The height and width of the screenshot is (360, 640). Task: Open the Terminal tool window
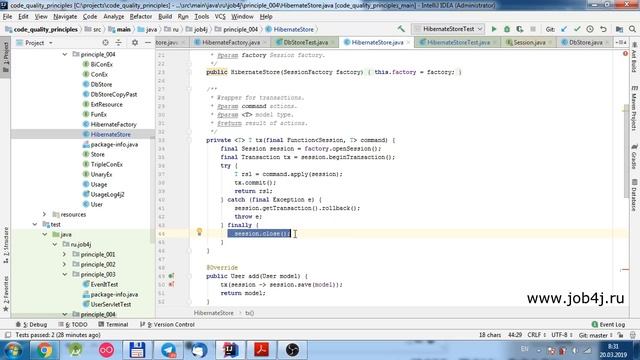(x=113, y=324)
